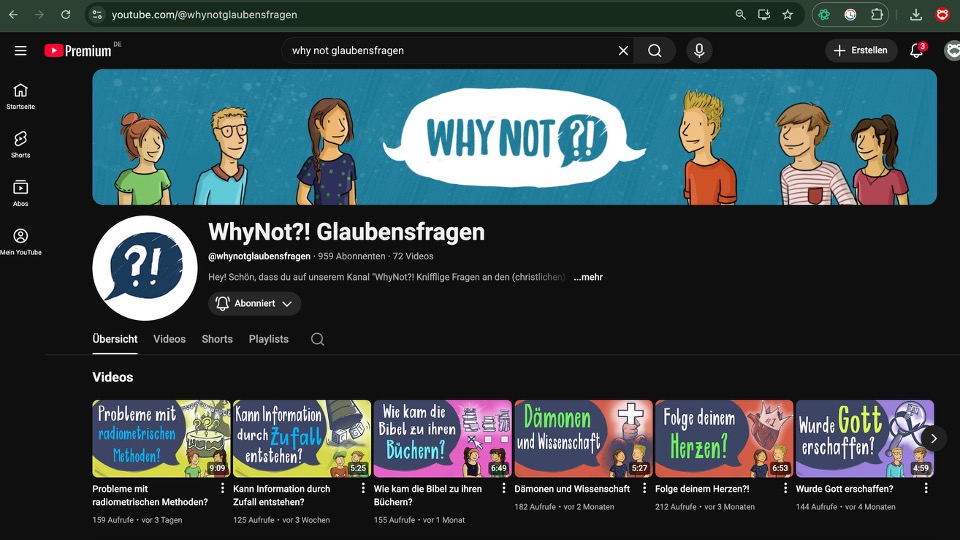Open Abos subscriptions in sidebar
This screenshot has height=540, width=960.
[x=20, y=193]
